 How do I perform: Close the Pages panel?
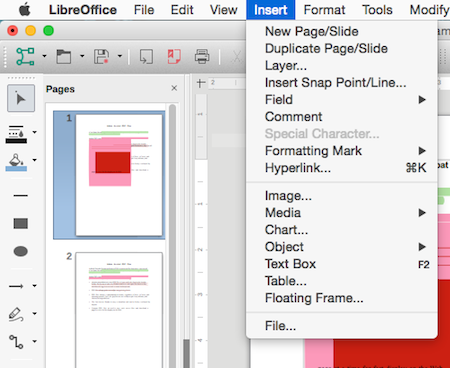coord(174,88)
